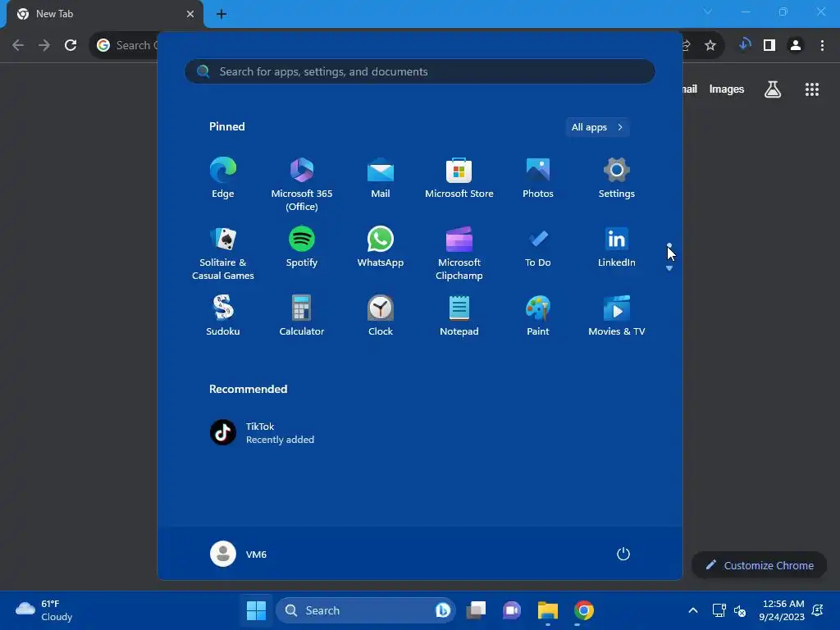Open Microsoft Clipchamp

[459, 253]
